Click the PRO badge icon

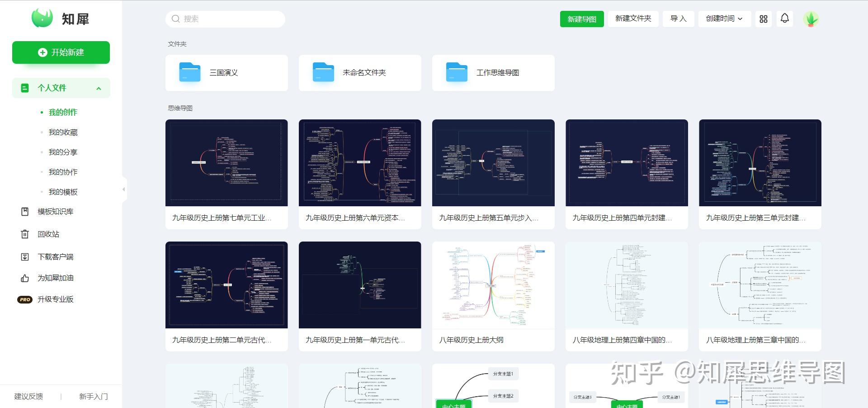[25, 299]
